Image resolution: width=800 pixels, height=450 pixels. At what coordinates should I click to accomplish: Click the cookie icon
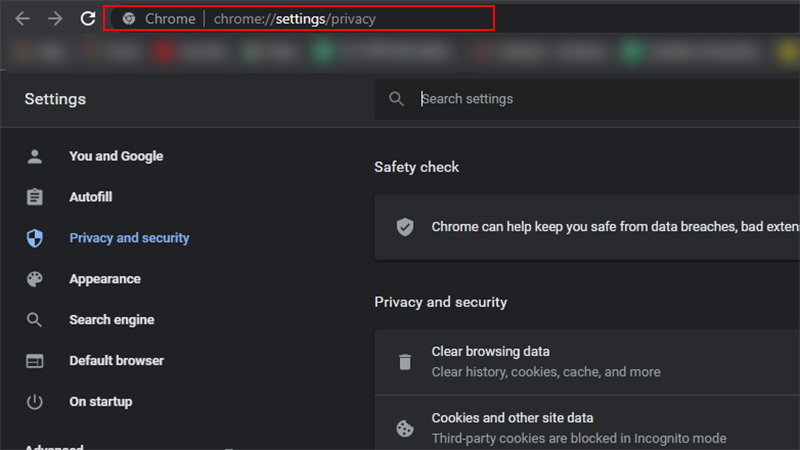click(x=405, y=428)
